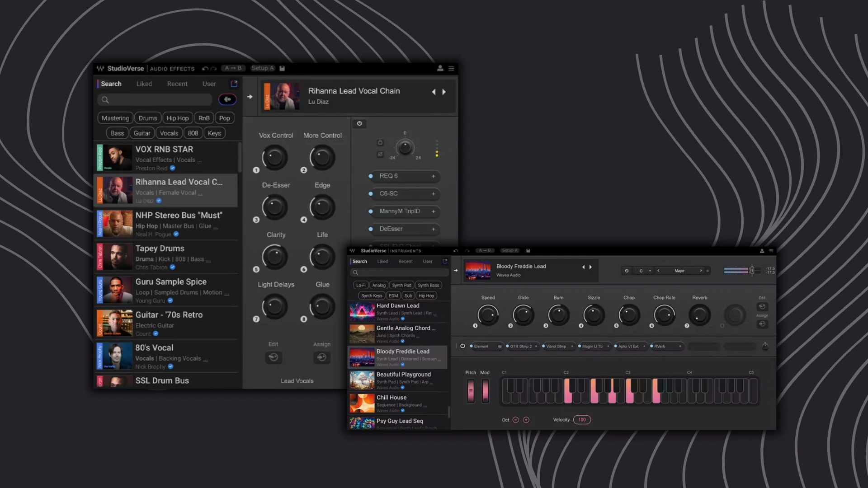This screenshot has height=488, width=868.
Task: Open the user account icon in Audio Effects
Action: click(x=440, y=68)
